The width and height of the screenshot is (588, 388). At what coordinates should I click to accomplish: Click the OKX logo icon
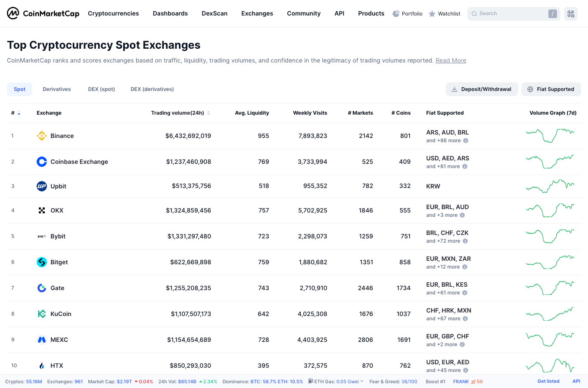point(42,210)
